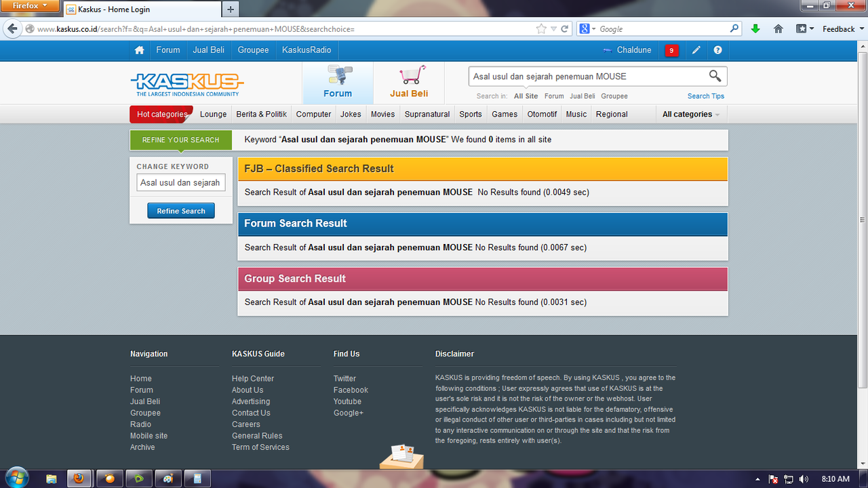Click the vertical page scrollbar

(x=863, y=220)
